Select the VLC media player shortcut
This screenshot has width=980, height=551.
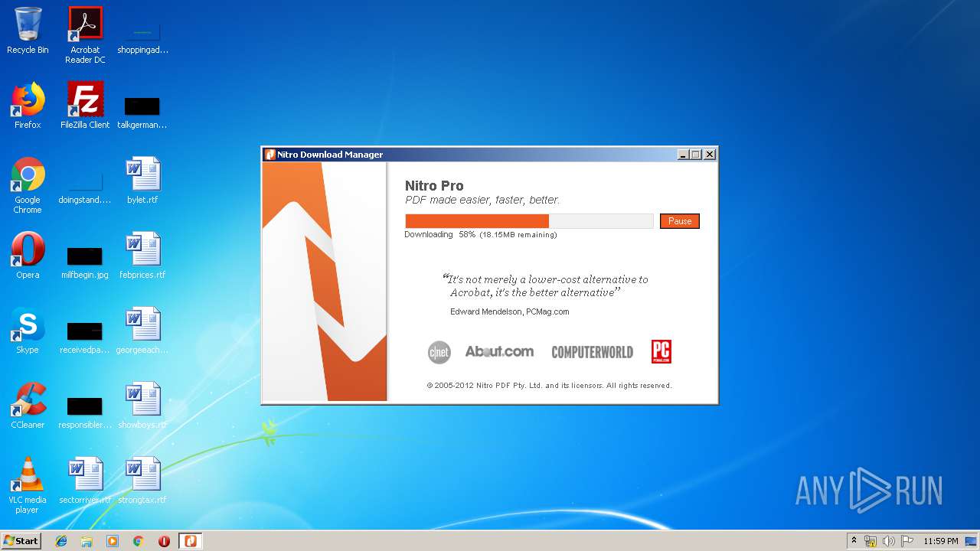[x=28, y=485]
